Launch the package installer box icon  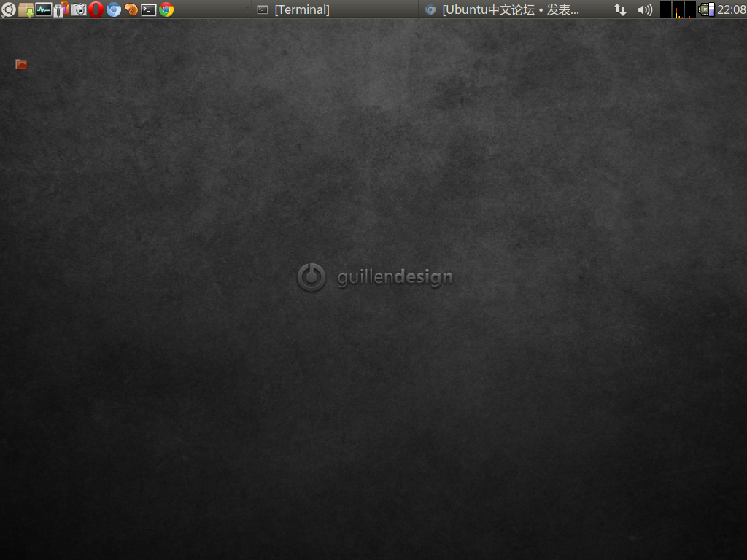click(x=26, y=9)
